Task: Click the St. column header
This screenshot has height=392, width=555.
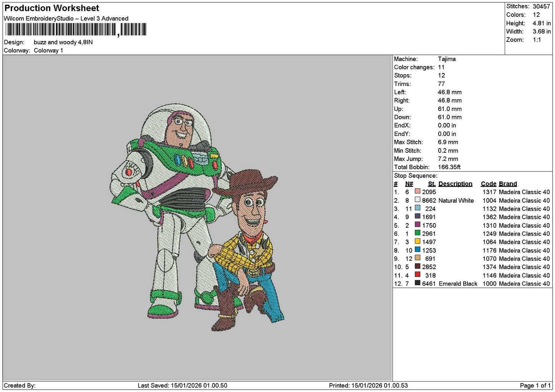Action: [x=432, y=184]
